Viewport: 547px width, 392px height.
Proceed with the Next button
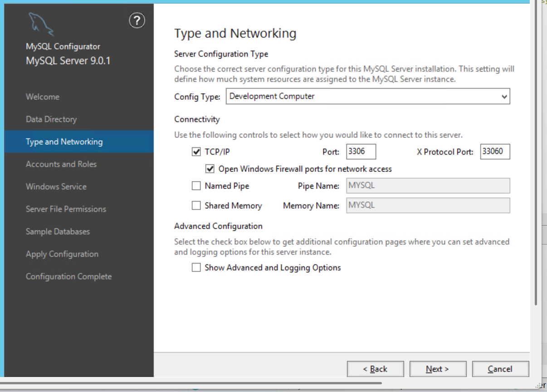(438, 369)
